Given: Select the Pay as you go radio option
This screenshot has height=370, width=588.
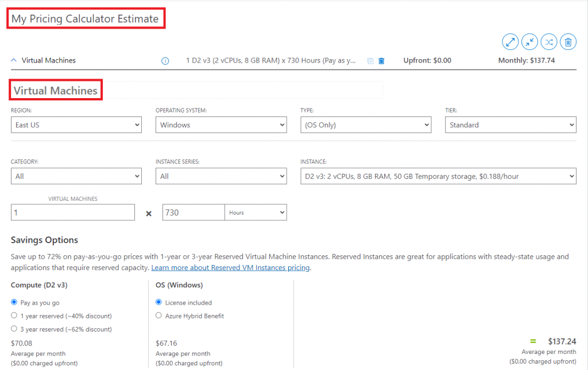Looking at the screenshot, I should click(14, 302).
